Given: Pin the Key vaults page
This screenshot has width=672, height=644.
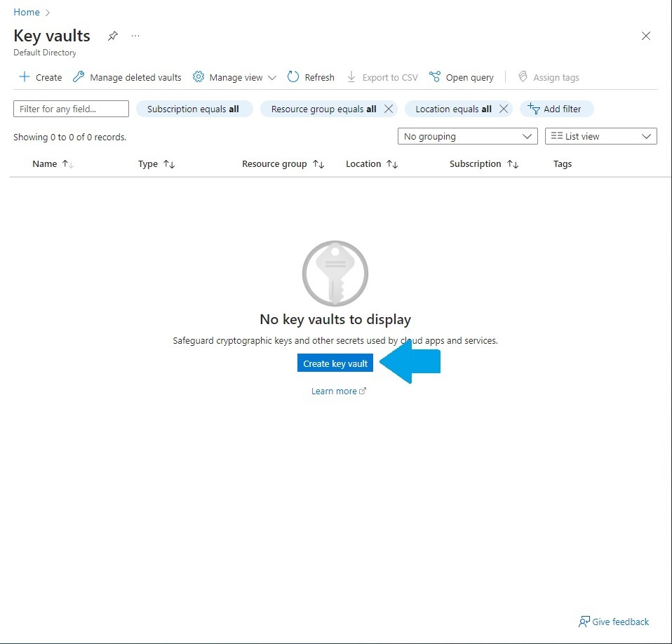Looking at the screenshot, I should tap(113, 36).
